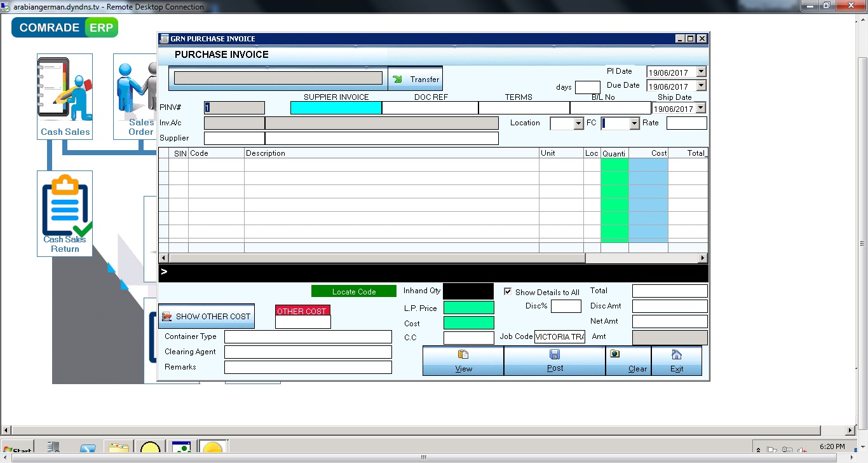The width and height of the screenshot is (868, 463).
Task: Uncheck the Show Details to All checkbox
Action: [506, 291]
